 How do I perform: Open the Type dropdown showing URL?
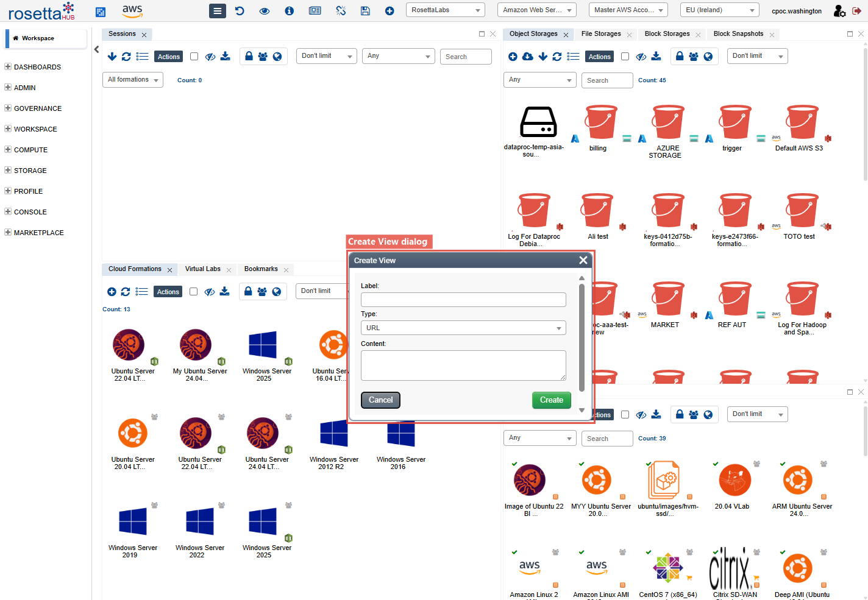(x=463, y=328)
